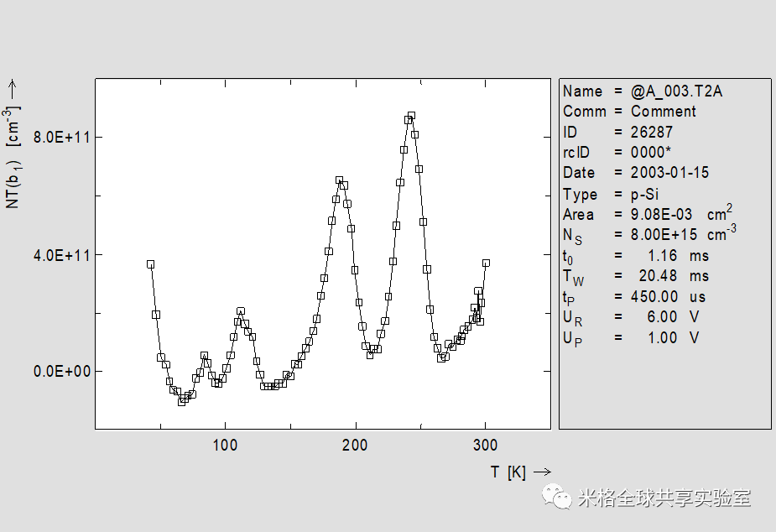Click the Area value 9.08E-03

661,214
